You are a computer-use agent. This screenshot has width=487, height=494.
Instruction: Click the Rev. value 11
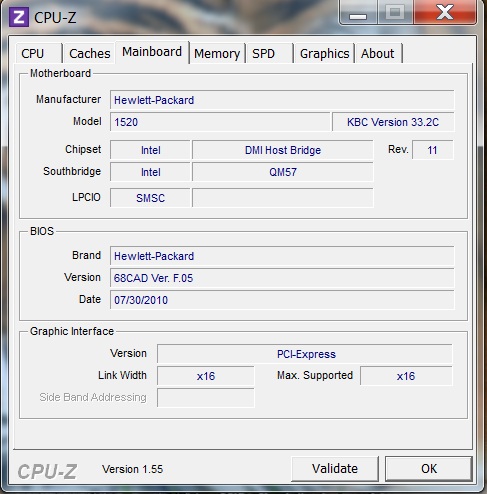433,150
